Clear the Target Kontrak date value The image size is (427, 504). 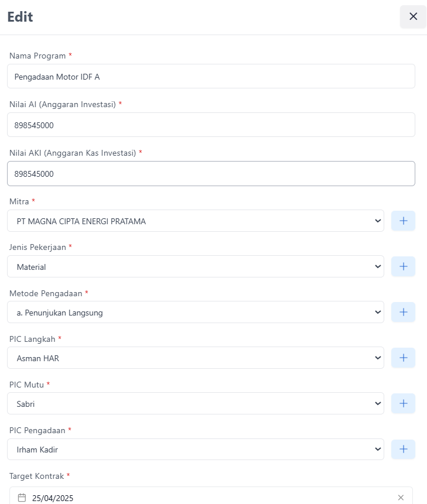pyautogui.click(x=401, y=498)
